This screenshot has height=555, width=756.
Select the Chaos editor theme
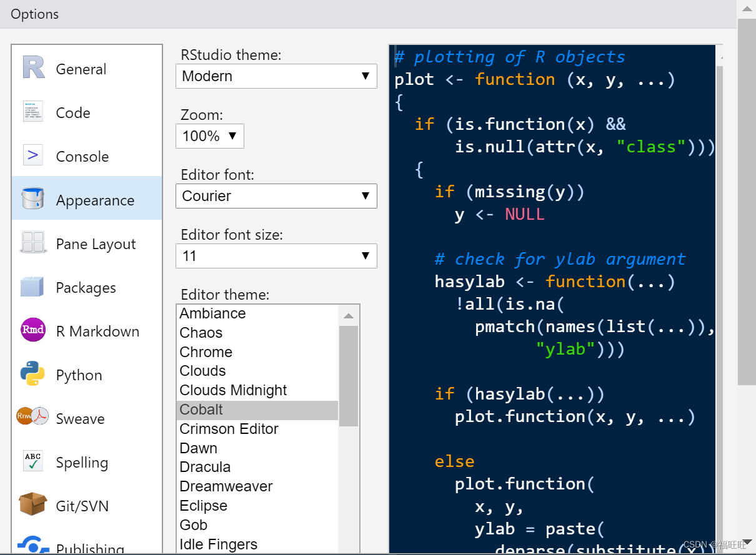tap(257, 333)
